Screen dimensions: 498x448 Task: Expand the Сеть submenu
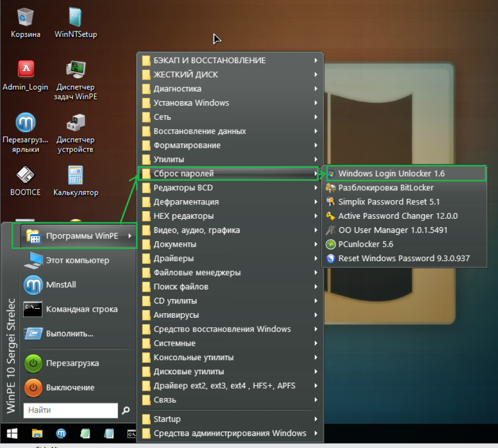(230, 117)
